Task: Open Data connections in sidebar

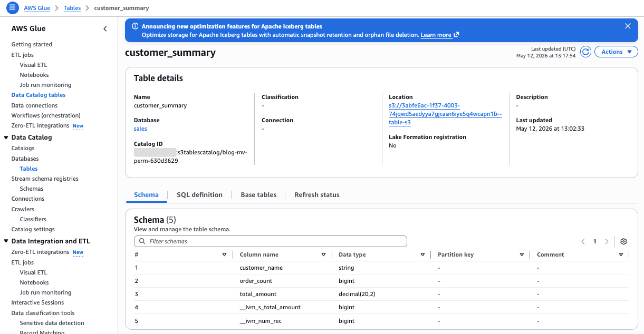Action: click(35, 105)
